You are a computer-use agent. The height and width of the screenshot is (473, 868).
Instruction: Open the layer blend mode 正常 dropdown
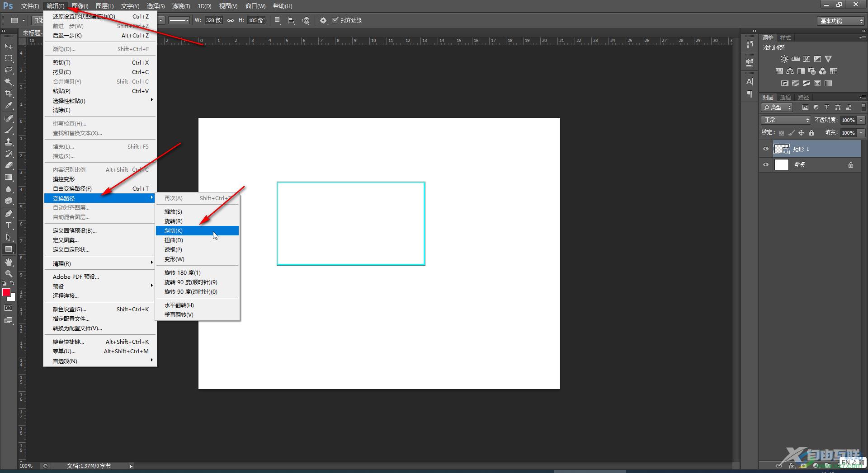click(786, 120)
